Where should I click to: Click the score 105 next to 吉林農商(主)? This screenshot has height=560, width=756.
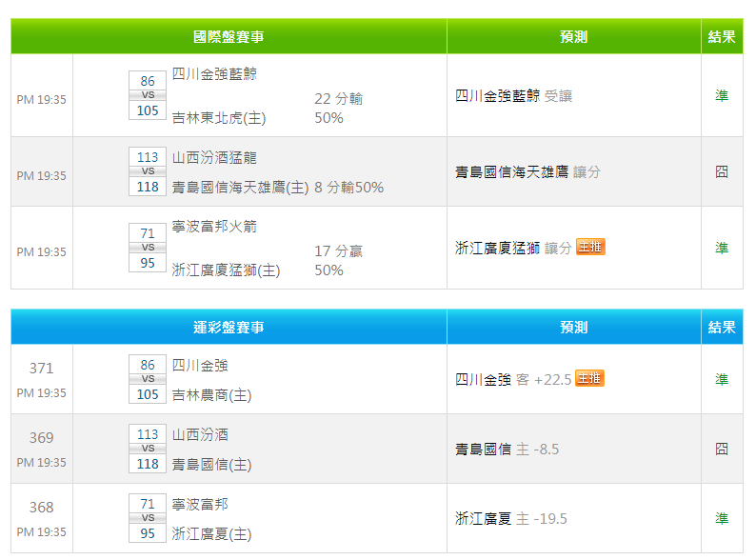pos(148,394)
